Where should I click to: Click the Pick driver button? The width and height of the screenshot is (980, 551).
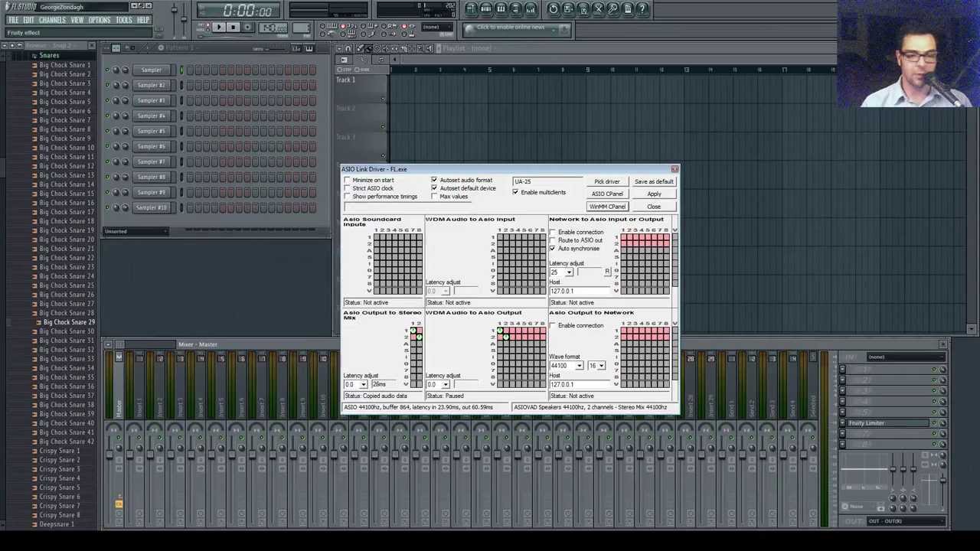[607, 182]
